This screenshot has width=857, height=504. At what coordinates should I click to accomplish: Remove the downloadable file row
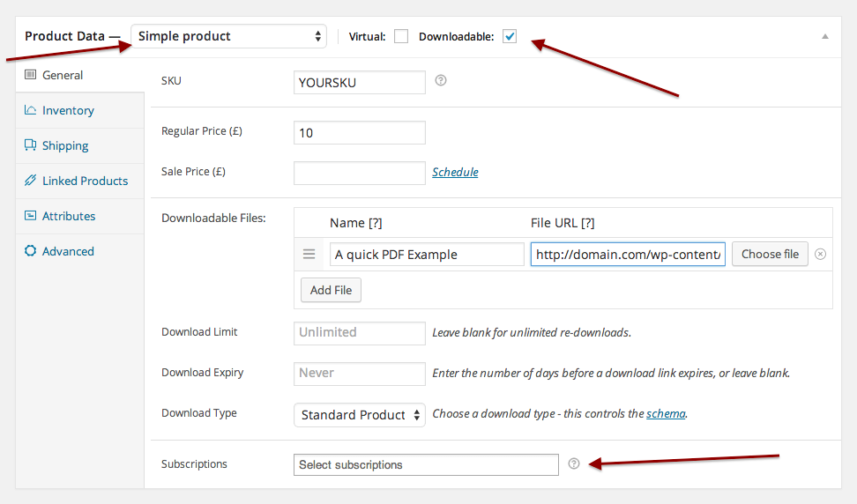click(820, 255)
